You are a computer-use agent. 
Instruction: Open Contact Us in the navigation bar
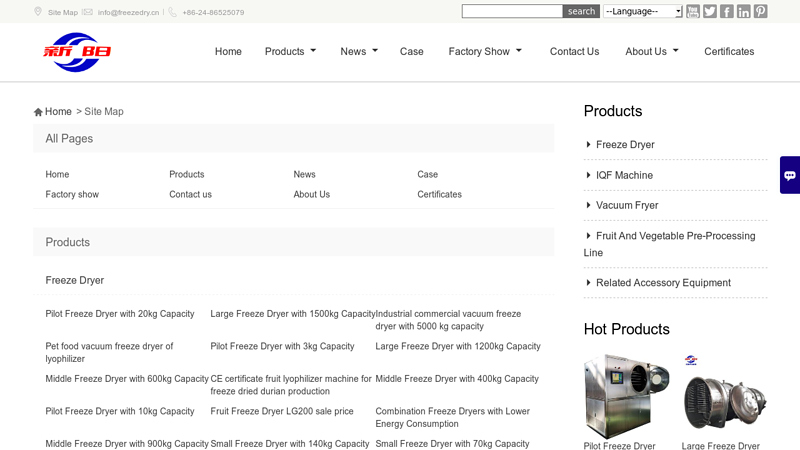tap(574, 52)
